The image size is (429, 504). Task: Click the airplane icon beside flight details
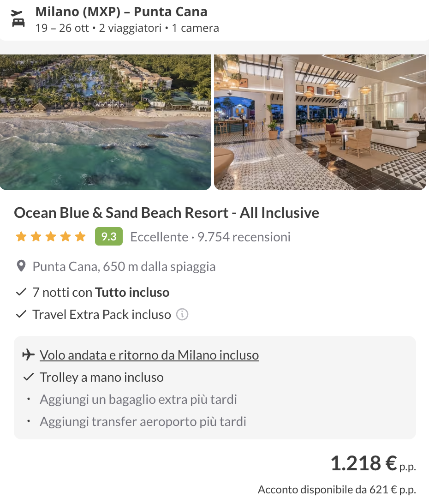coord(28,355)
